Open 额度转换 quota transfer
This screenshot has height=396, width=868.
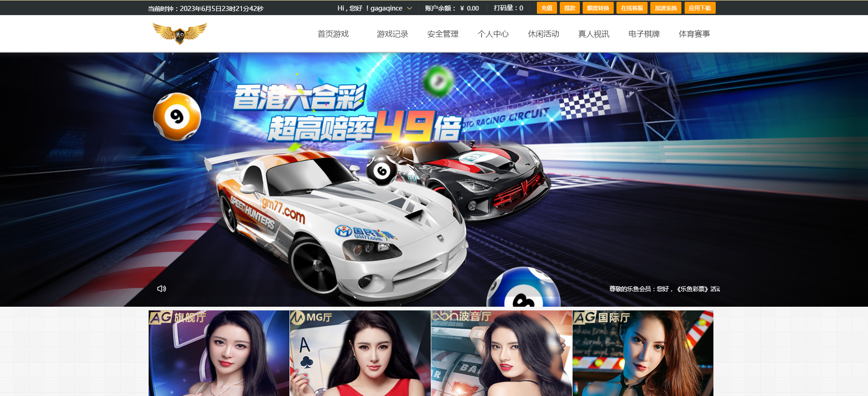pyautogui.click(x=598, y=8)
